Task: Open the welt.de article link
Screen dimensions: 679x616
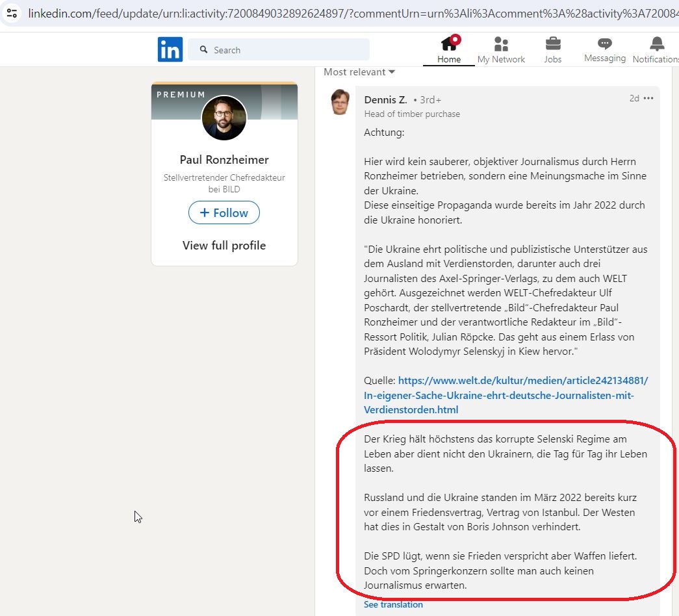Action: click(506, 395)
